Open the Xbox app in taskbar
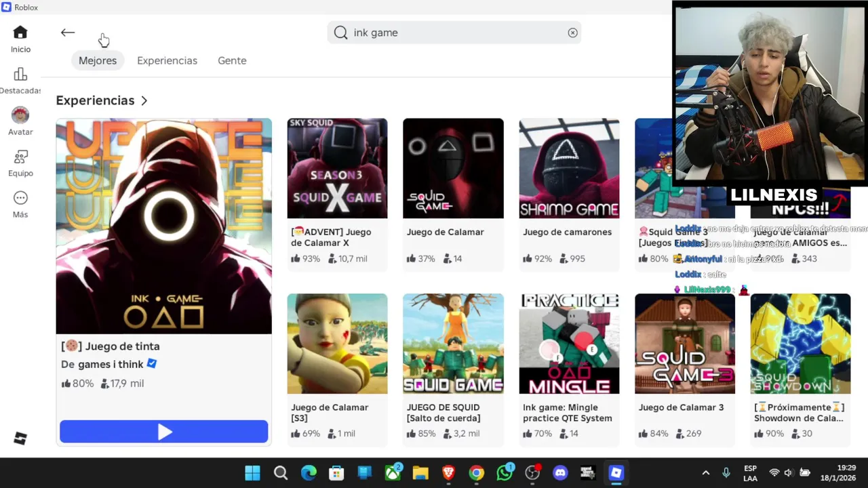 click(x=393, y=472)
